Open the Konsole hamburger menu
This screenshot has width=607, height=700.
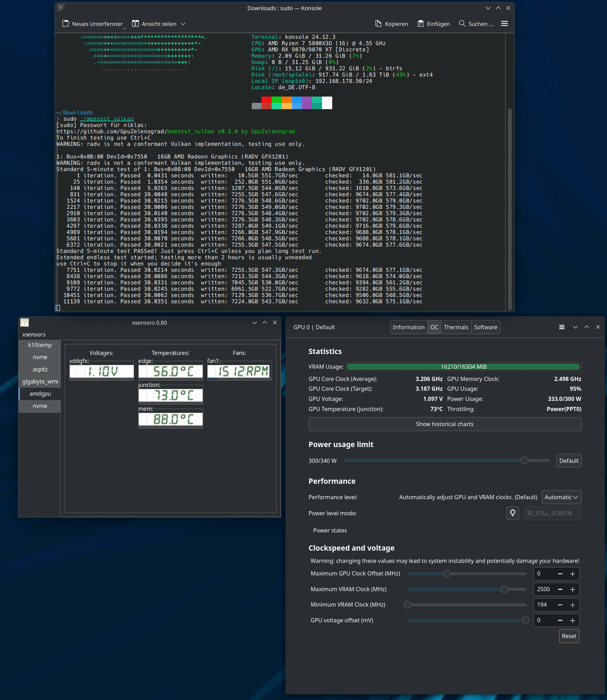(504, 24)
